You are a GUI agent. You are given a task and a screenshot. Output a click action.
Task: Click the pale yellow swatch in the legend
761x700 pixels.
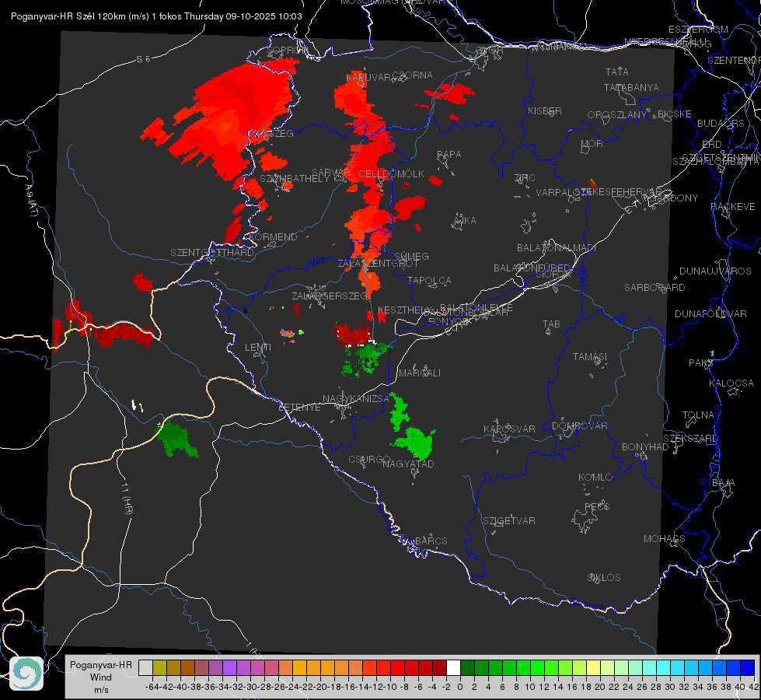pos(594,667)
